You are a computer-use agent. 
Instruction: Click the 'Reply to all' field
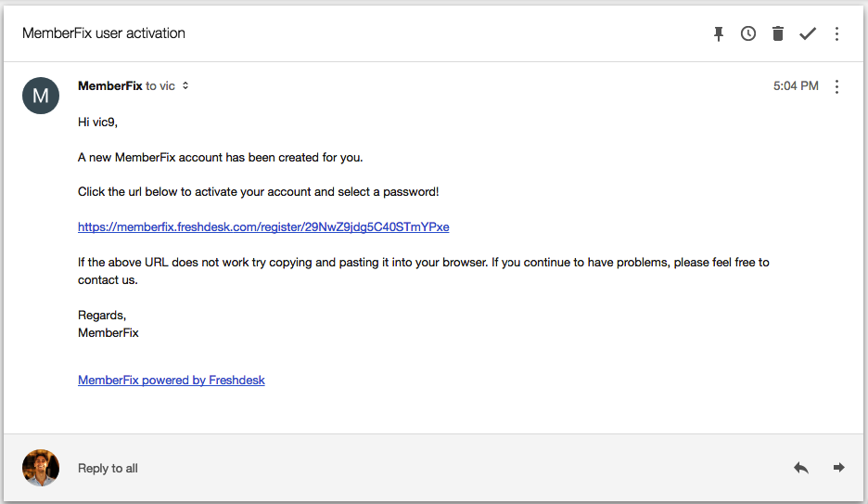click(108, 468)
